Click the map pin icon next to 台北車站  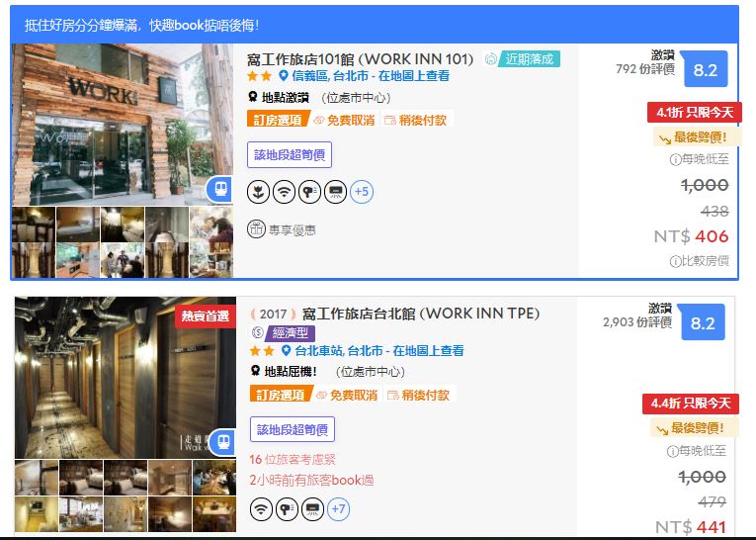click(x=287, y=350)
